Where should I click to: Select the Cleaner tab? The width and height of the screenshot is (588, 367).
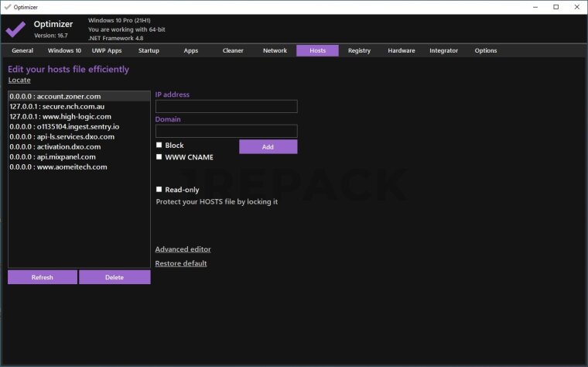pos(233,51)
